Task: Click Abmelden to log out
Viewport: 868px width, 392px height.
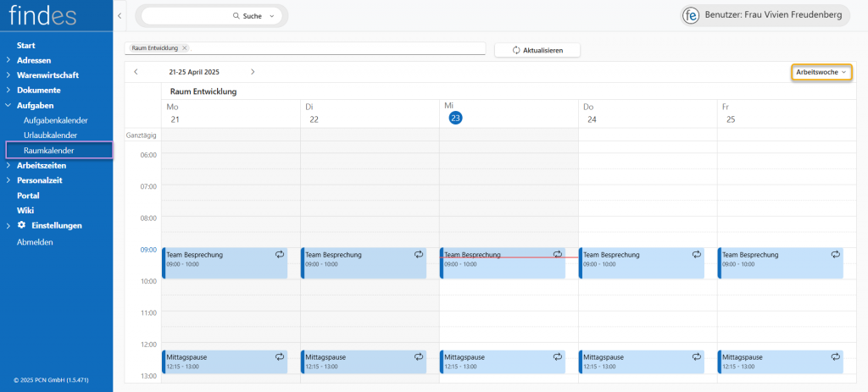Action: coord(35,241)
